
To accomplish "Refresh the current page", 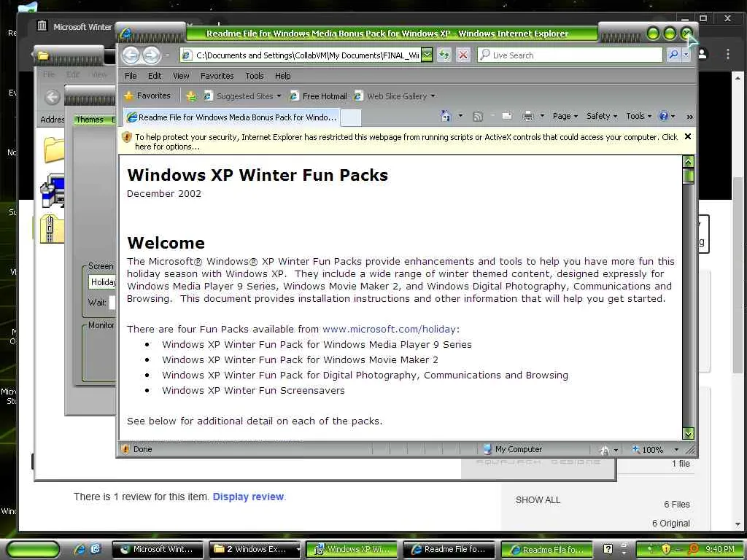I will pos(444,55).
